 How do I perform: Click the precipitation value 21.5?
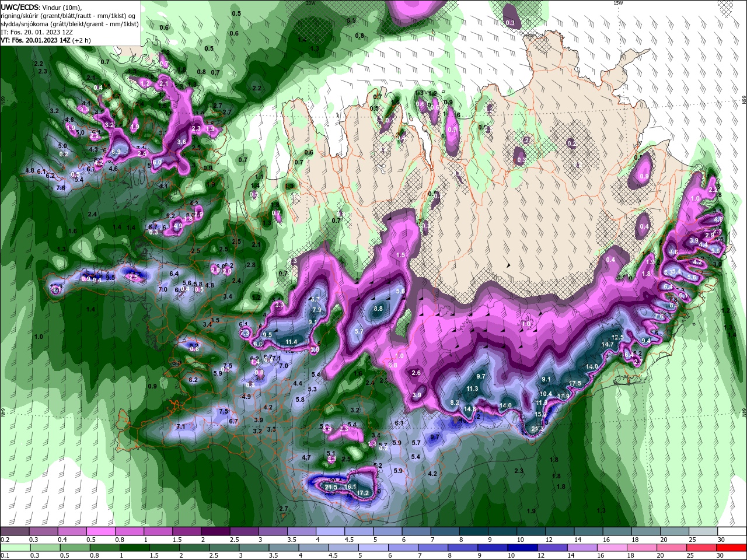331,487
